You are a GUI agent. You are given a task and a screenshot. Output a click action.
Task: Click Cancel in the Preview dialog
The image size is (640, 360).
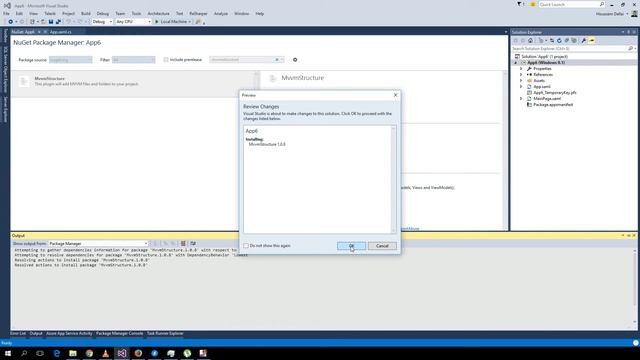pyautogui.click(x=382, y=246)
